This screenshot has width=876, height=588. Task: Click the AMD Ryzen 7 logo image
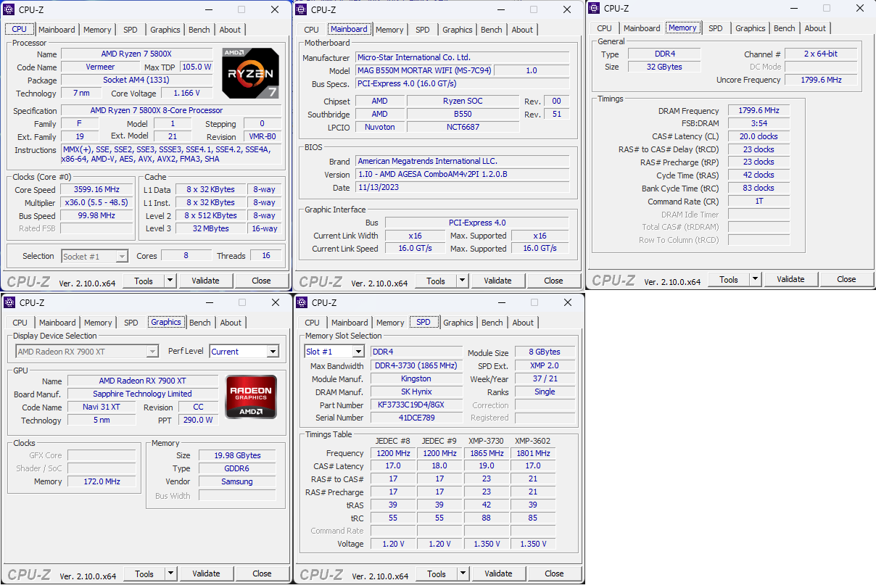pos(250,73)
